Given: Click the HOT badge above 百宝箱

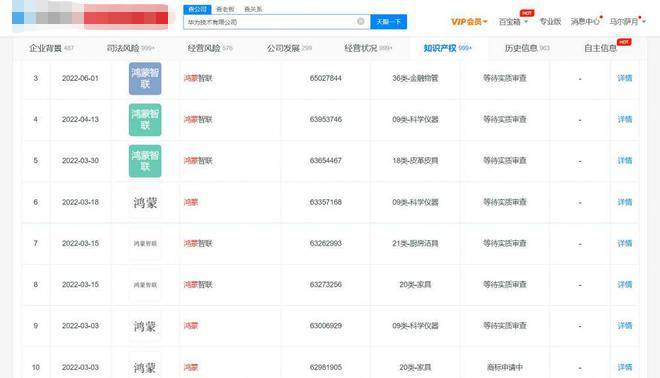Looking at the screenshot, I should [527, 13].
